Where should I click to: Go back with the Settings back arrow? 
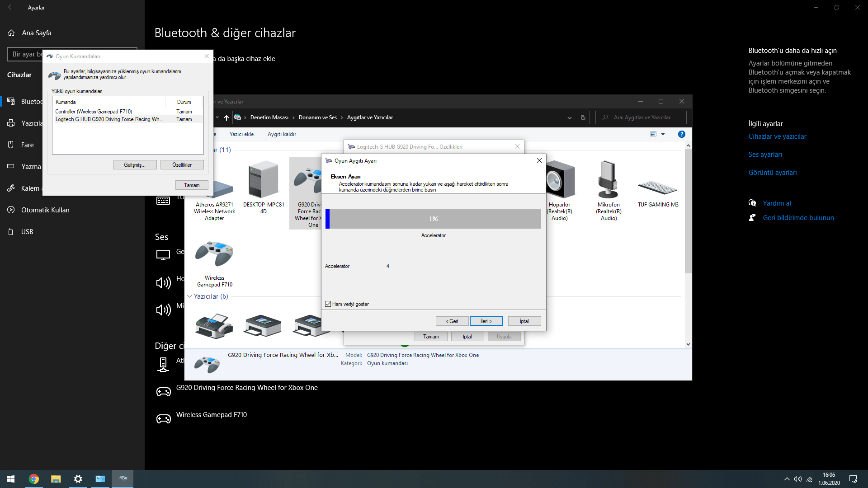coord(11,7)
